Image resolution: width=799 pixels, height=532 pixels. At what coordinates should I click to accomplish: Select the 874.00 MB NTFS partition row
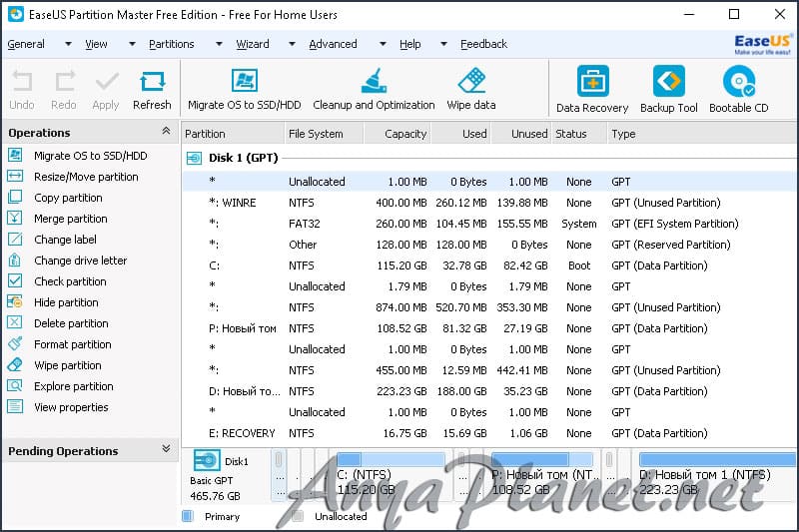click(490, 307)
